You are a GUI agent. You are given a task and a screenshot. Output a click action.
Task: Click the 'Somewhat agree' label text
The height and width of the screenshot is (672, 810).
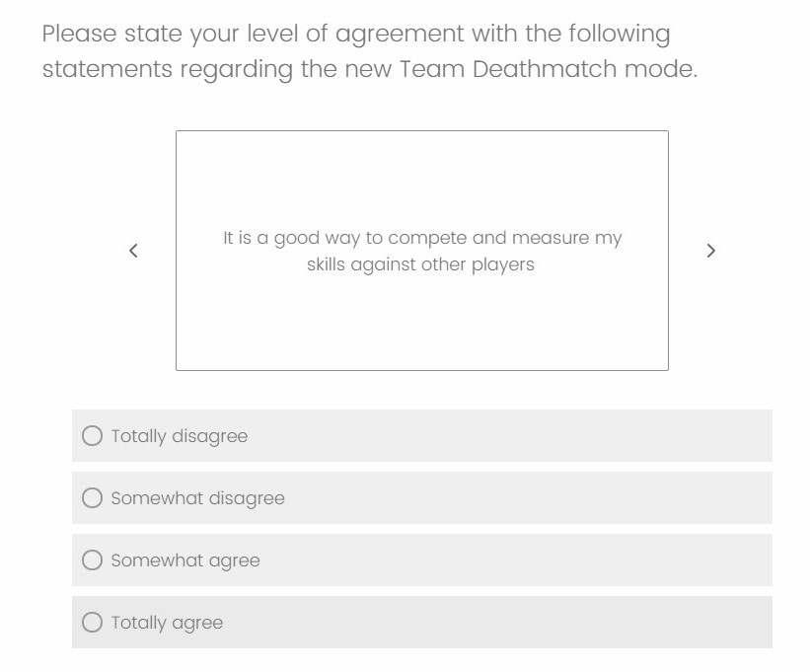click(x=185, y=560)
